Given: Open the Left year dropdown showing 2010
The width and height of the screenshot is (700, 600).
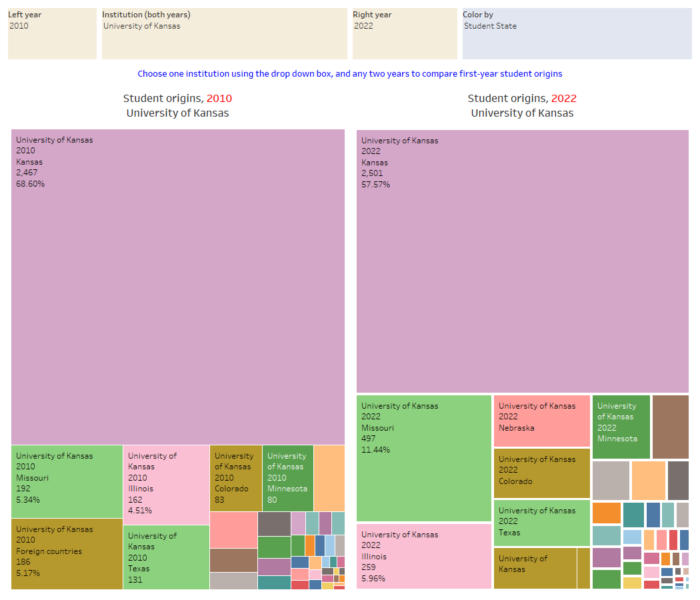Looking at the screenshot, I should pos(52,26).
